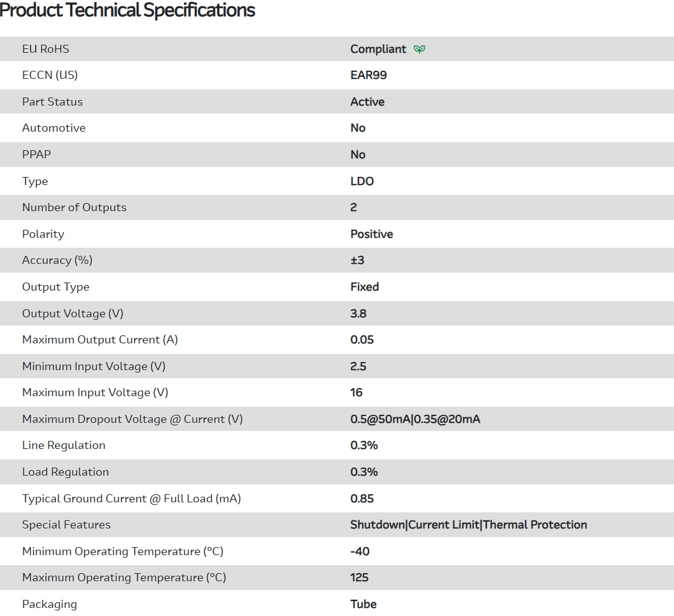Click the green leaf RoHS icon

click(x=420, y=49)
